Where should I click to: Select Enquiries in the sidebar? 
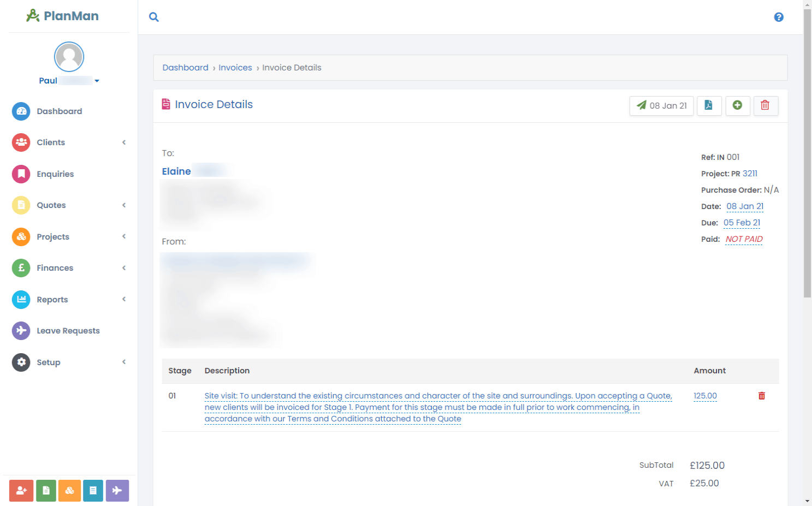click(55, 174)
